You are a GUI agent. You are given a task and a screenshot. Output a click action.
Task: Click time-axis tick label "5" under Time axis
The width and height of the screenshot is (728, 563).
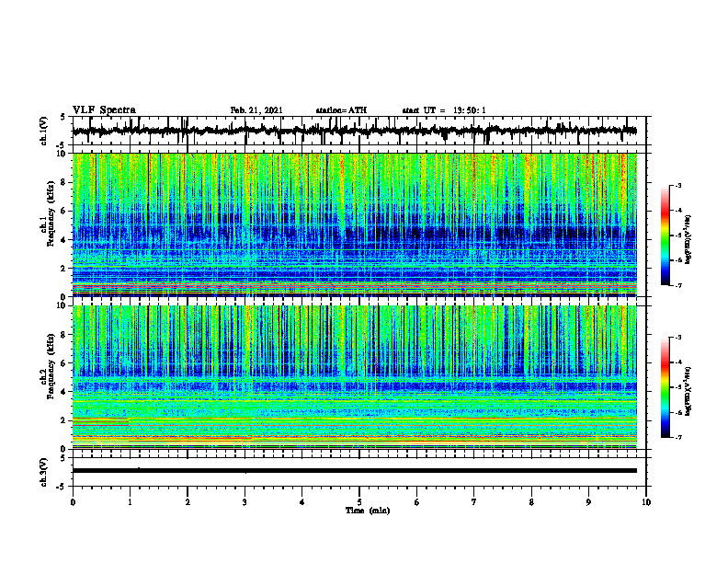(359, 502)
